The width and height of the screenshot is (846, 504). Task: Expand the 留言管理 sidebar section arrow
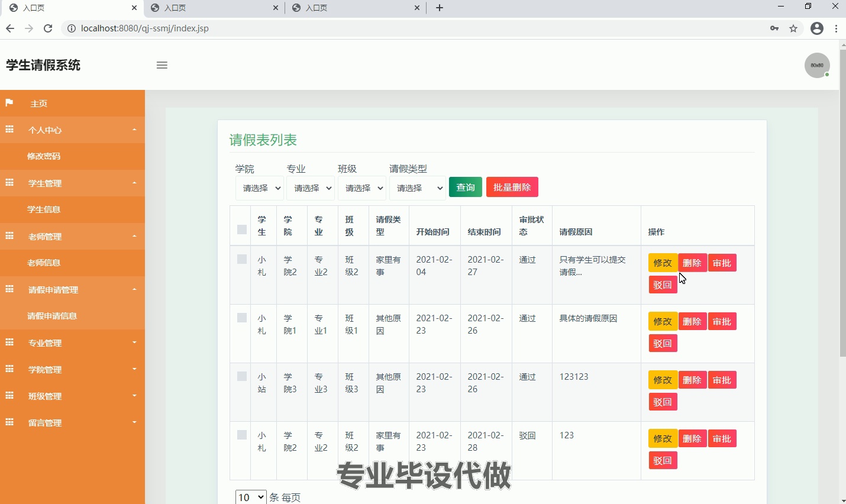[x=134, y=422]
